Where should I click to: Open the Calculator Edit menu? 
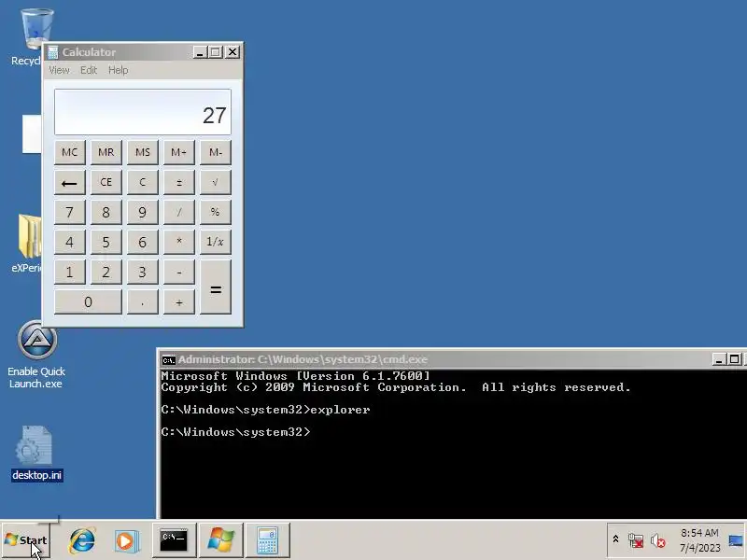tap(89, 70)
